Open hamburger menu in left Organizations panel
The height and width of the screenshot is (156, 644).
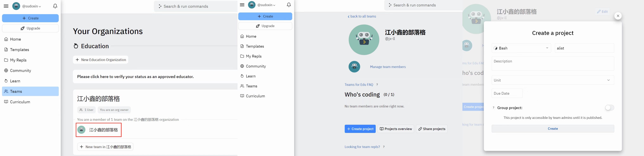[x=6, y=6]
